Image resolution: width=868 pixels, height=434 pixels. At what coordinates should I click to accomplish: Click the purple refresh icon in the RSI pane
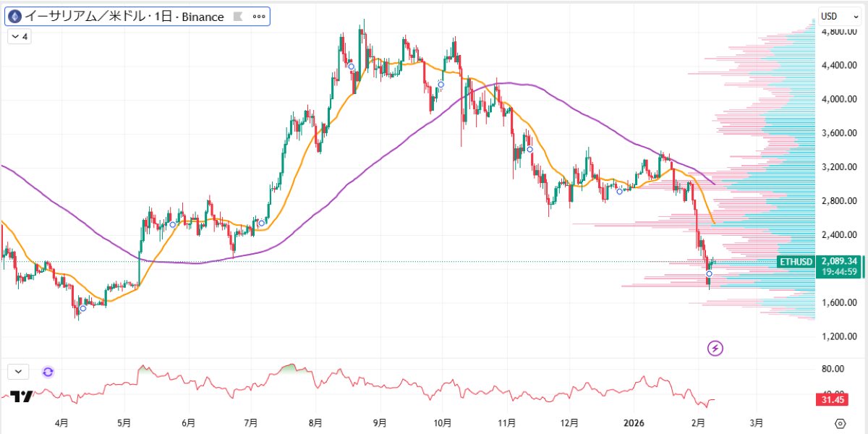[x=48, y=372]
